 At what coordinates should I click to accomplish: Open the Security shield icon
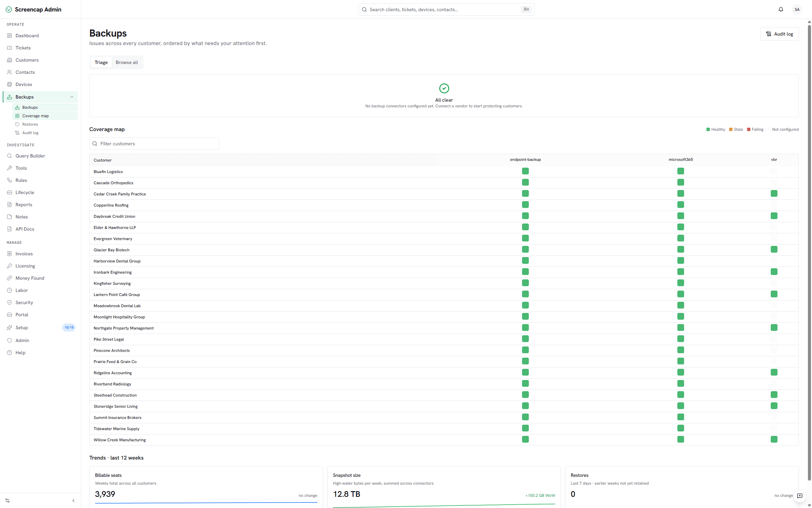9,302
